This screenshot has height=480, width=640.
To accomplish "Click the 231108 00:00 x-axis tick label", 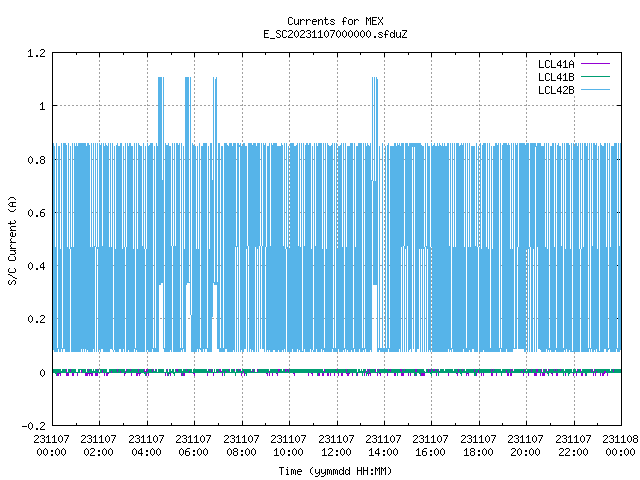I will click(620, 446).
